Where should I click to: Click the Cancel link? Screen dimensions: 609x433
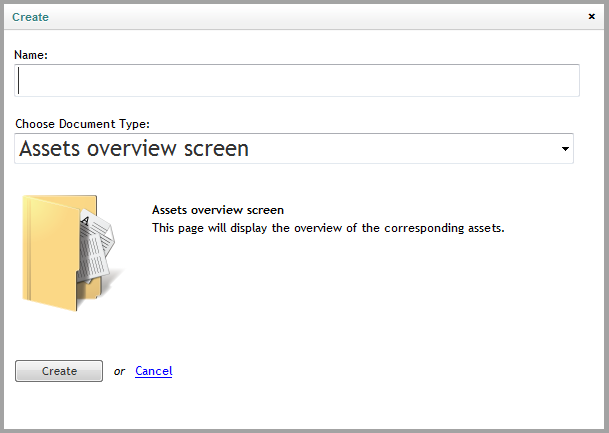coord(154,371)
